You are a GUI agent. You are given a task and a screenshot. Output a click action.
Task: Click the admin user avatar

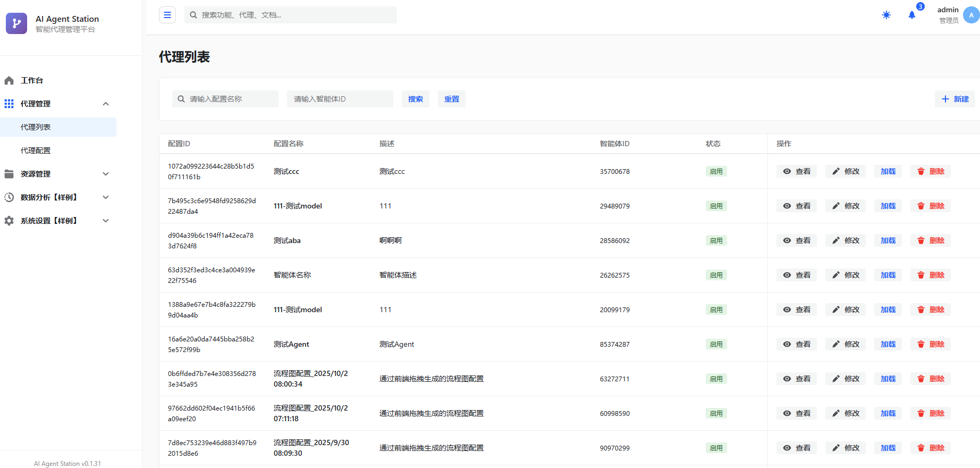[x=971, y=15]
